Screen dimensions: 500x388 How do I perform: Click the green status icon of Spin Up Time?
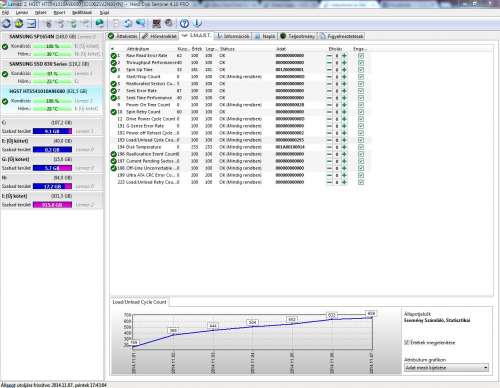(114, 70)
